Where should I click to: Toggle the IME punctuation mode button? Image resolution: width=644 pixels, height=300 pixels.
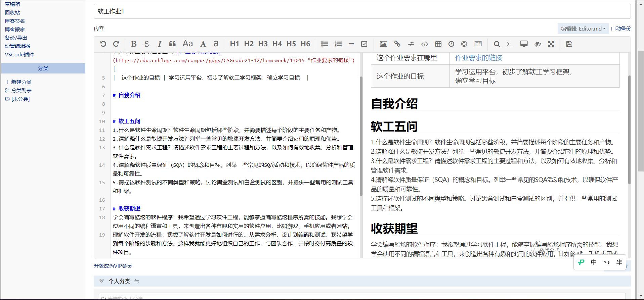tap(606, 262)
